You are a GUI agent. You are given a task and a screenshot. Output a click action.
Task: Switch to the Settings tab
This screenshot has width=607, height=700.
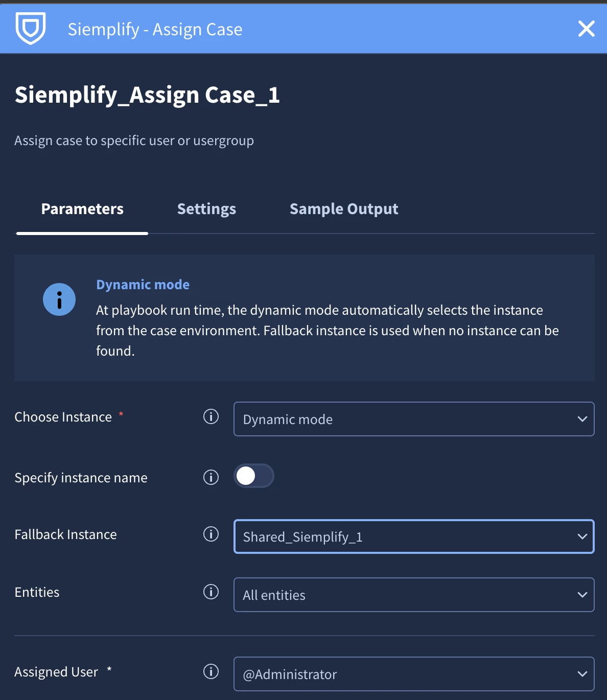(x=206, y=209)
